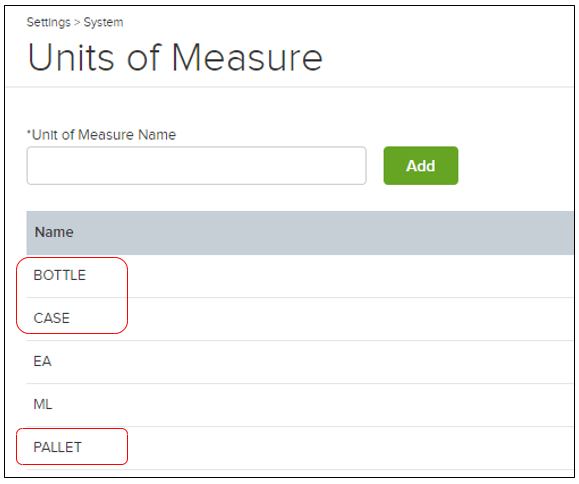Image resolution: width=579 pixels, height=484 pixels.
Task: Focus the Unit of Measure Name text box
Action: 196,166
